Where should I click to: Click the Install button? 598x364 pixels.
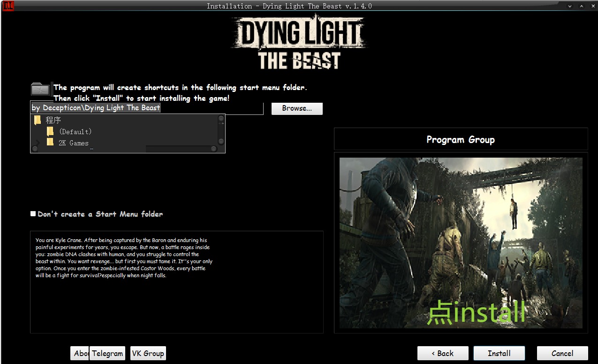click(499, 353)
